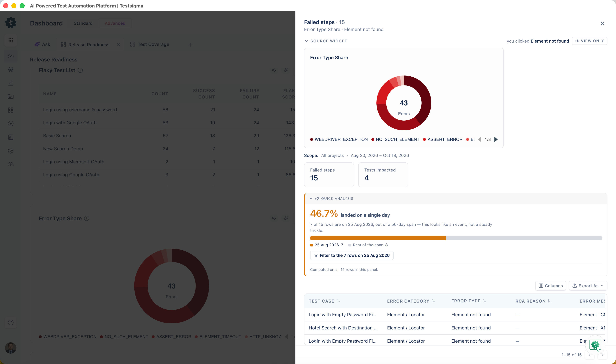Click the orange 25 Aug 2026 bar segment
The height and width of the screenshot is (364, 616).
(378, 238)
